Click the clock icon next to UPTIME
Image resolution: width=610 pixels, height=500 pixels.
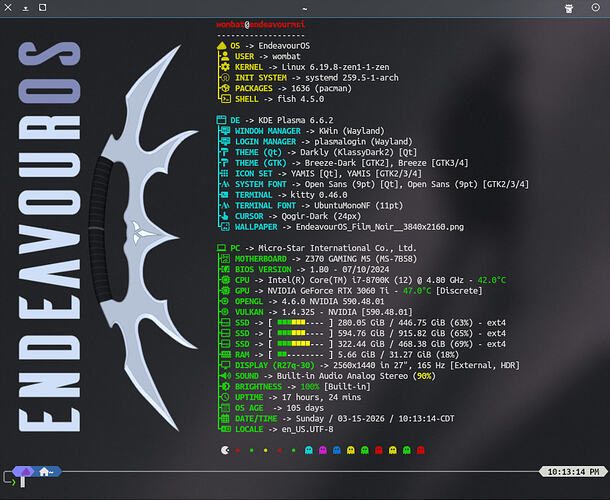[x=225, y=397]
